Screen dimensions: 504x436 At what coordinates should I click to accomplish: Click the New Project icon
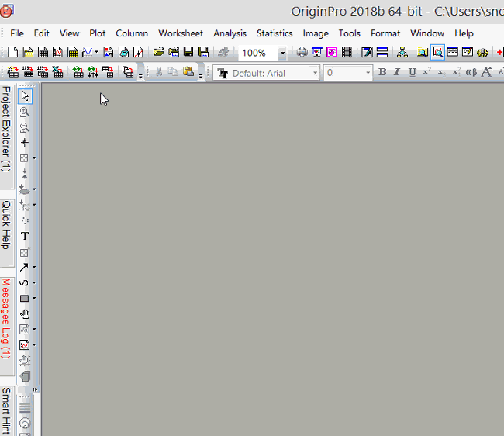point(12,53)
